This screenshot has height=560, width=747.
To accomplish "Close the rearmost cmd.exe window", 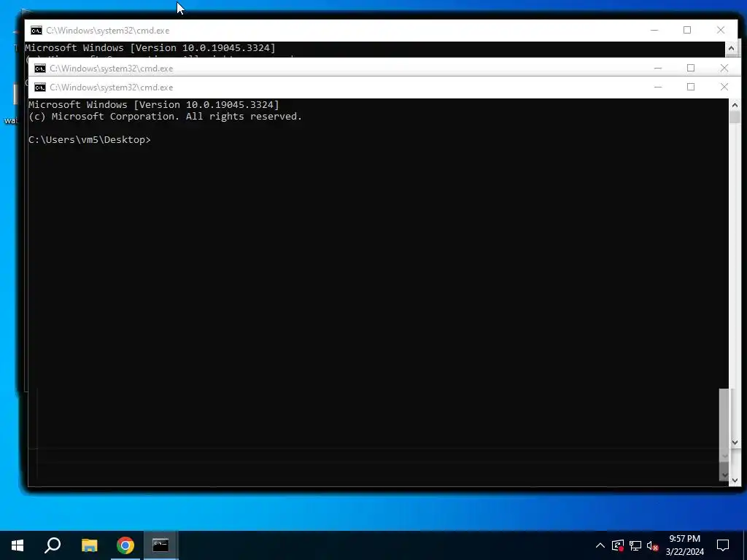I will tap(721, 30).
